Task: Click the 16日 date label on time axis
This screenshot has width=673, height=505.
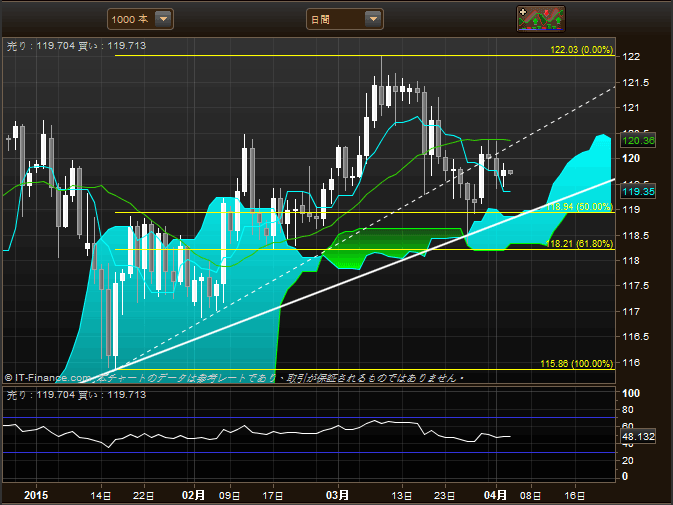Action: coord(575,496)
